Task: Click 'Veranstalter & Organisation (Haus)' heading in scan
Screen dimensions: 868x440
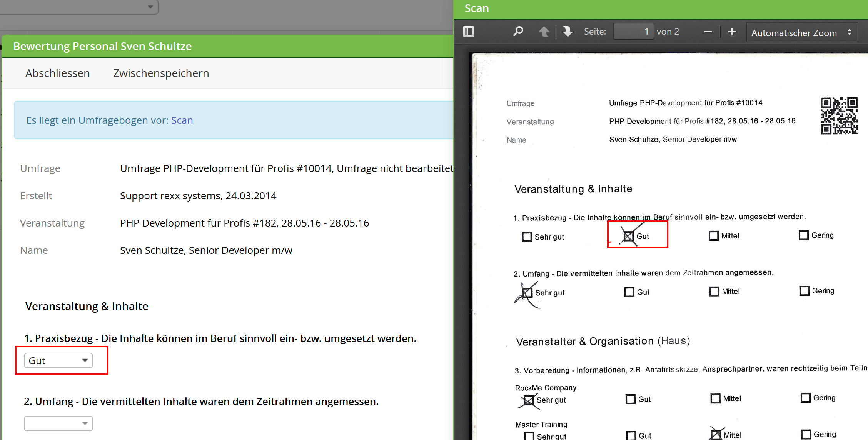Action: (603, 341)
